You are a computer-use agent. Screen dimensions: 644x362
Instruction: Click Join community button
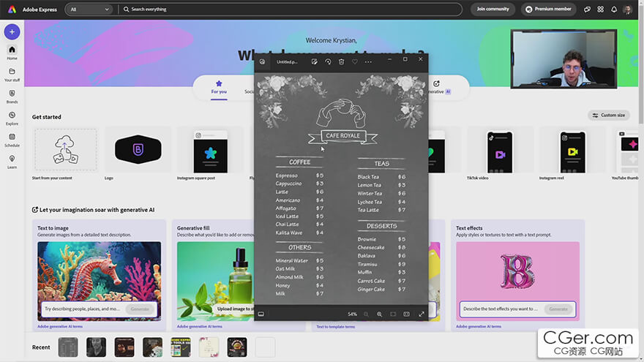[x=493, y=9]
